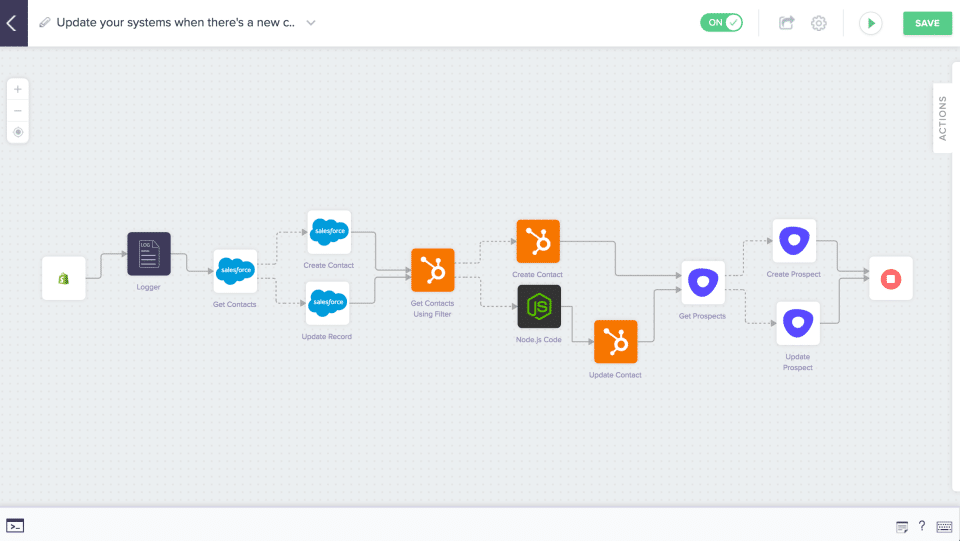Viewport: 960px width, 541px height.
Task: Click the Shopify trigger node
Action: click(64, 278)
